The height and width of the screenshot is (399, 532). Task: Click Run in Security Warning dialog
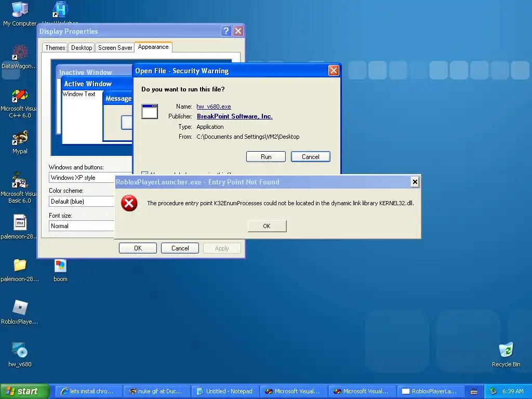(266, 157)
